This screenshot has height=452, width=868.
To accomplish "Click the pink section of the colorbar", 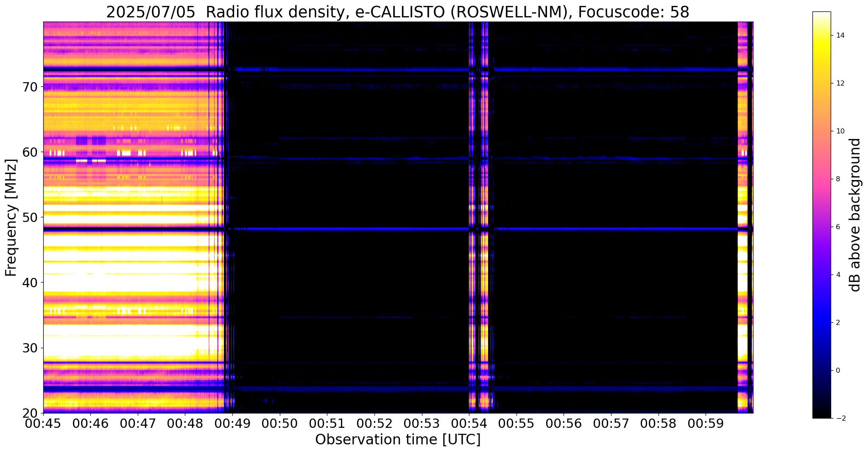I will (821, 182).
